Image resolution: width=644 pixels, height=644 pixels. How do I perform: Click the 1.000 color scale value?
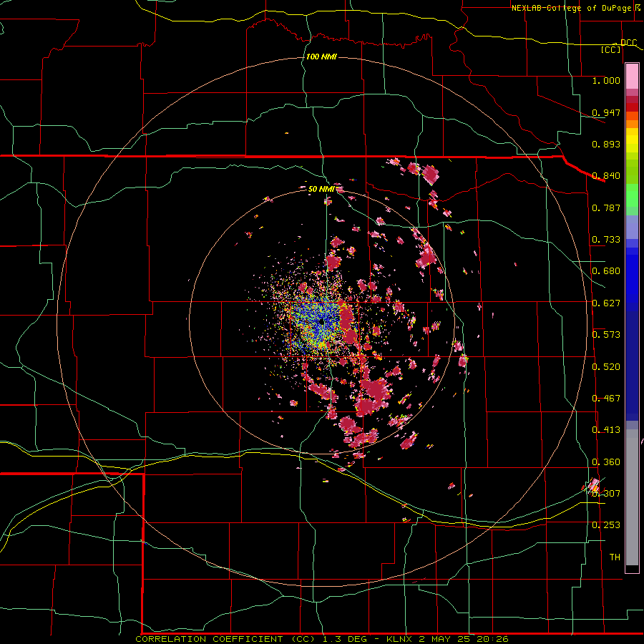coord(606,80)
